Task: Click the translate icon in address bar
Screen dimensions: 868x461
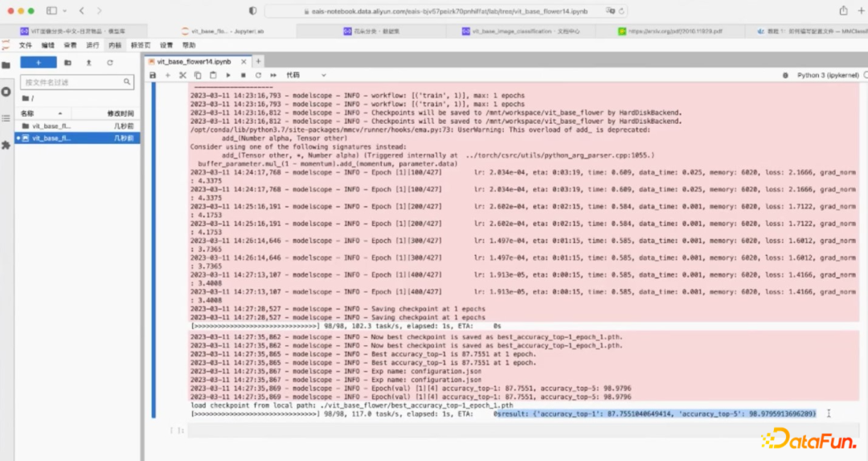Action: (610, 10)
